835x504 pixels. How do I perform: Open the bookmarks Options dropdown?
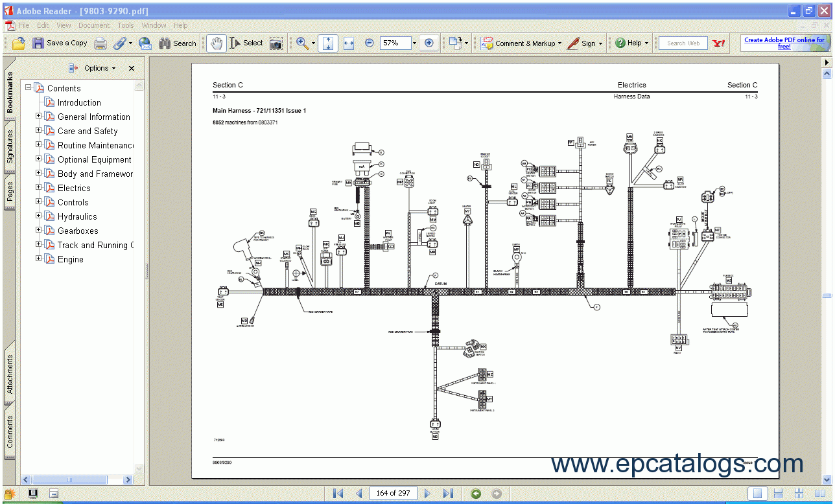pyautogui.click(x=100, y=68)
